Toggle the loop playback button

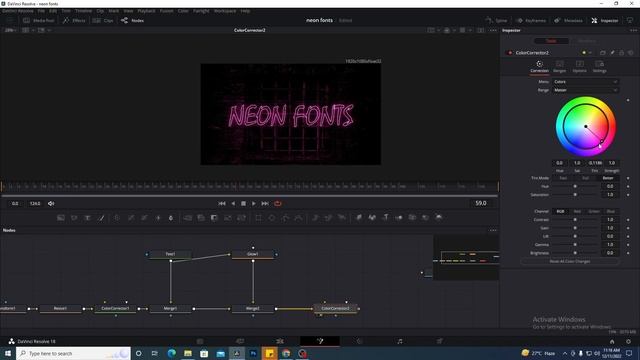(x=278, y=203)
